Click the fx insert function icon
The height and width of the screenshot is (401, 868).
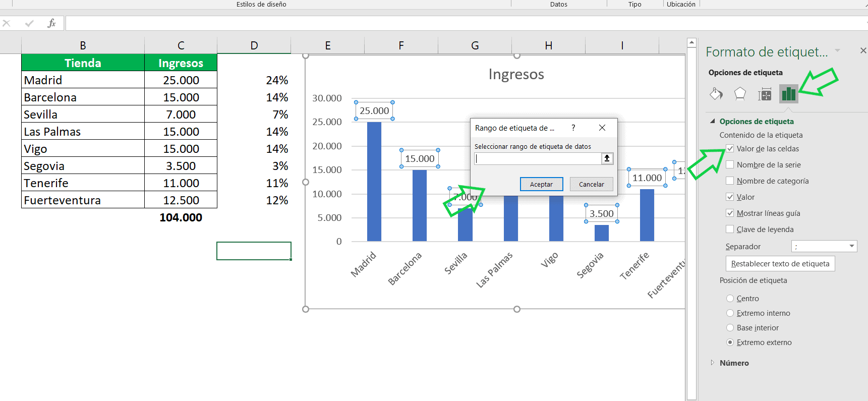pyautogui.click(x=51, y=23)
